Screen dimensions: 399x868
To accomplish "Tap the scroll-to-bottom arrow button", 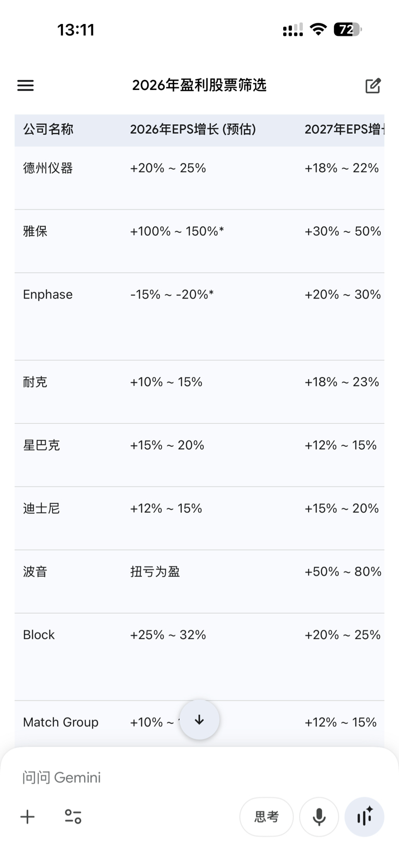I will [199, 720].
